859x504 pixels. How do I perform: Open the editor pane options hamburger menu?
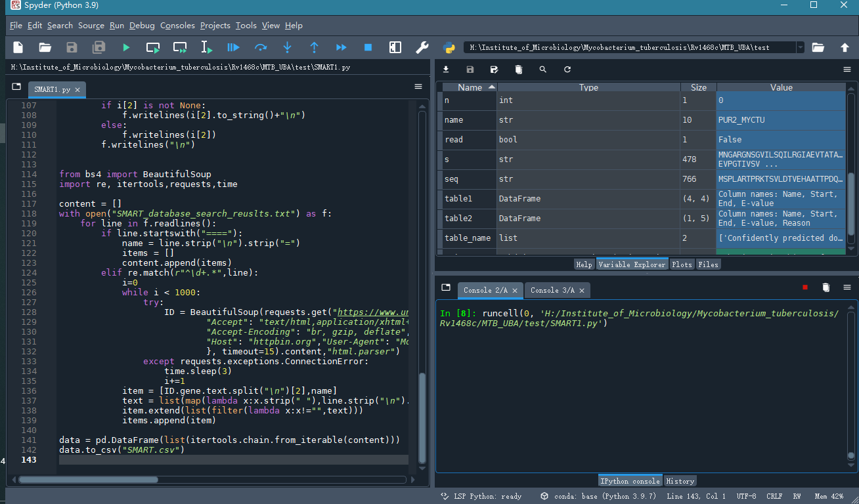click(418, 87)
